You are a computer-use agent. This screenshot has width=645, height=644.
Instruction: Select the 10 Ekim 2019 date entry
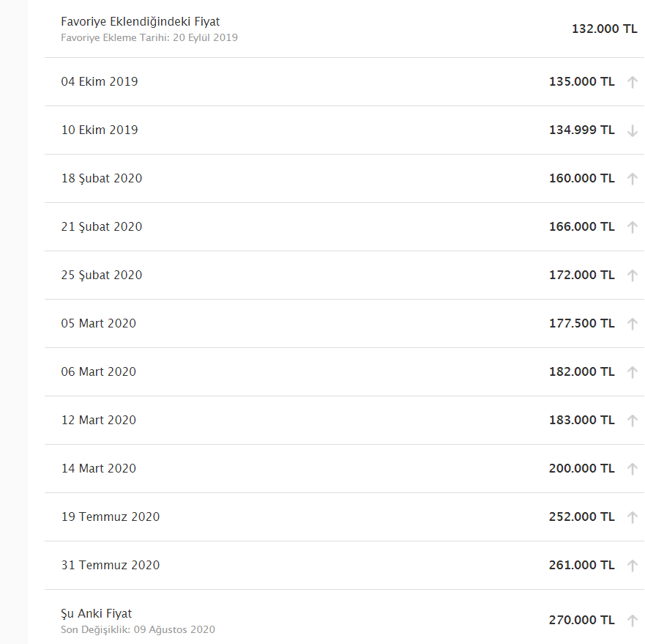pyautogui.click(x=100, y=130)
